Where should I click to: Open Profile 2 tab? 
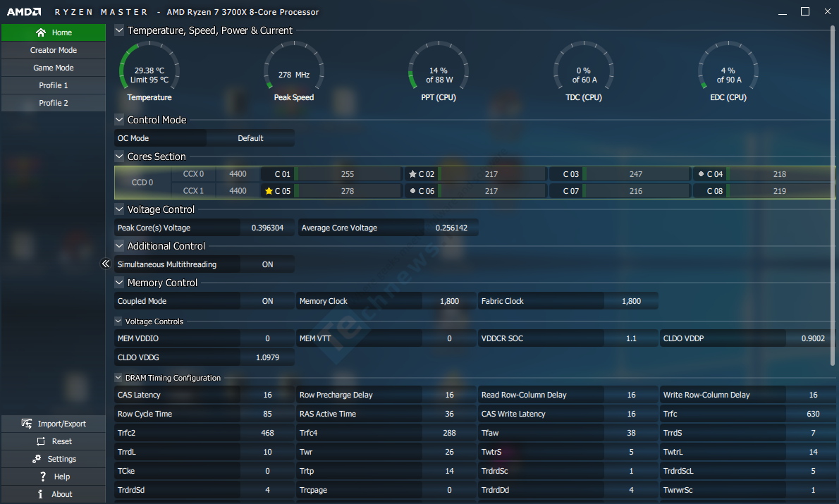pos(54,103)
